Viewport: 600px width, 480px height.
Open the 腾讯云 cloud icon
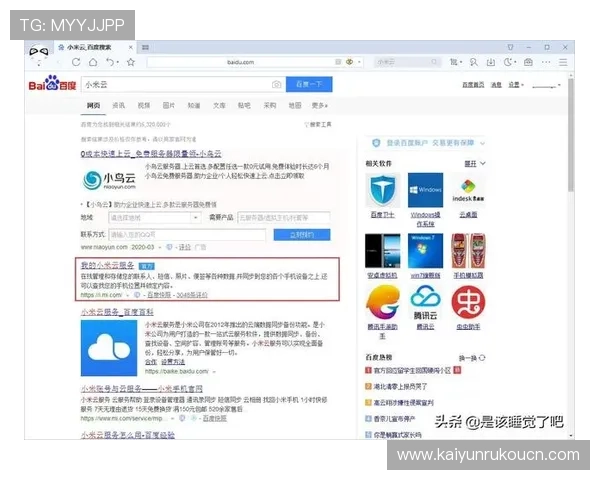point(425,302)
